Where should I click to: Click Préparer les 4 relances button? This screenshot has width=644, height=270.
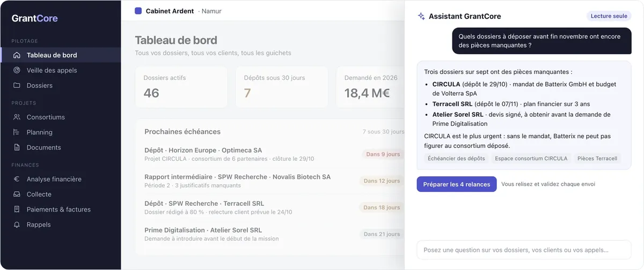(x=457, y=184)
